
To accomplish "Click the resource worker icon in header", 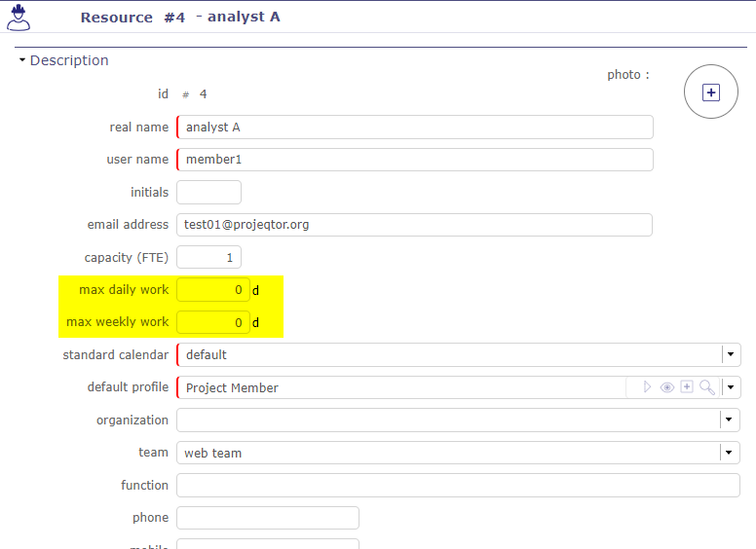I will 19,17.
